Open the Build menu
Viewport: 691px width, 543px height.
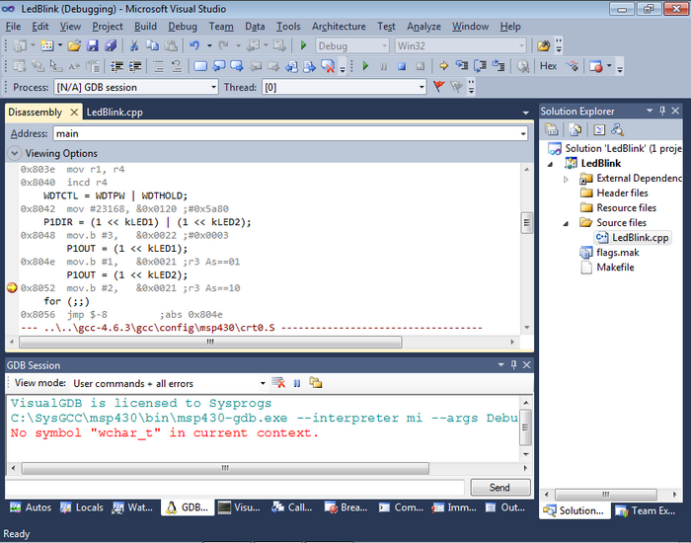pyautogui.click(x=145, y=26)
